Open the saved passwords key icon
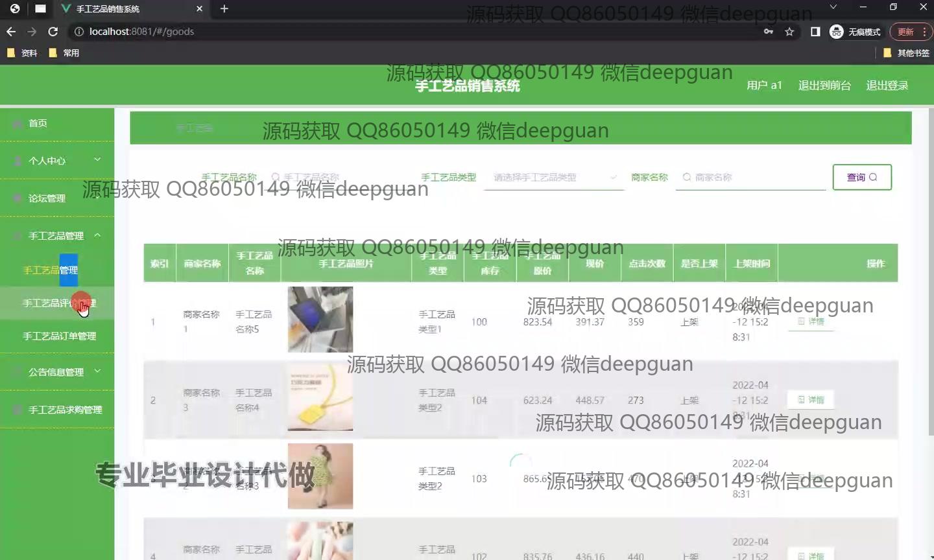 (x=769, y=32)
